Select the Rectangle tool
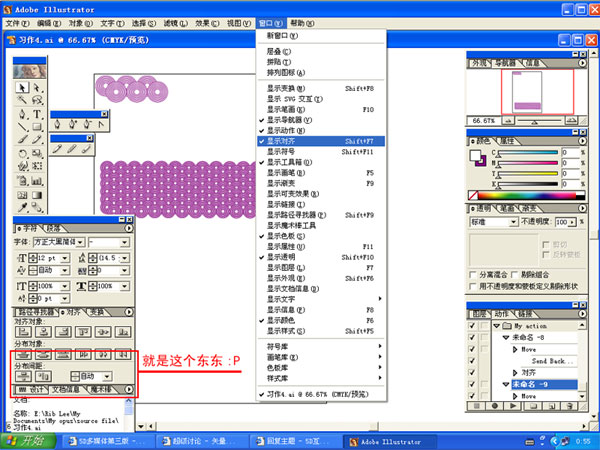This screenshot has width=600, height=450. [x=37, y=127]
